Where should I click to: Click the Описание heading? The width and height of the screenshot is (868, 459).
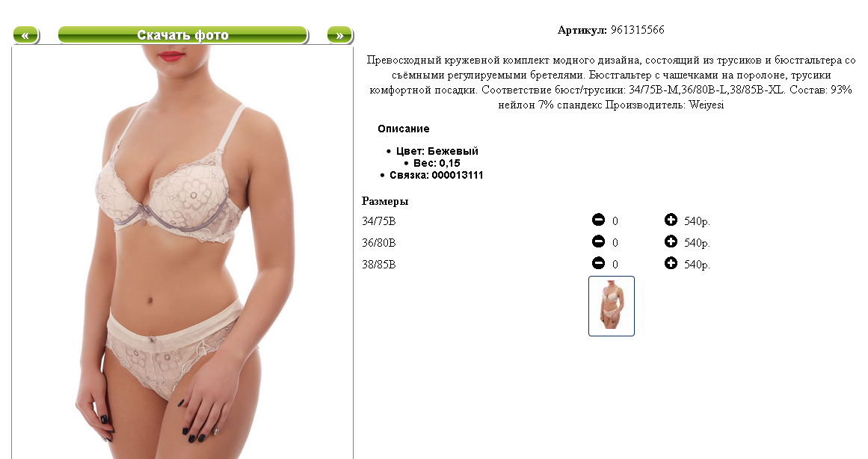[404, 129]
